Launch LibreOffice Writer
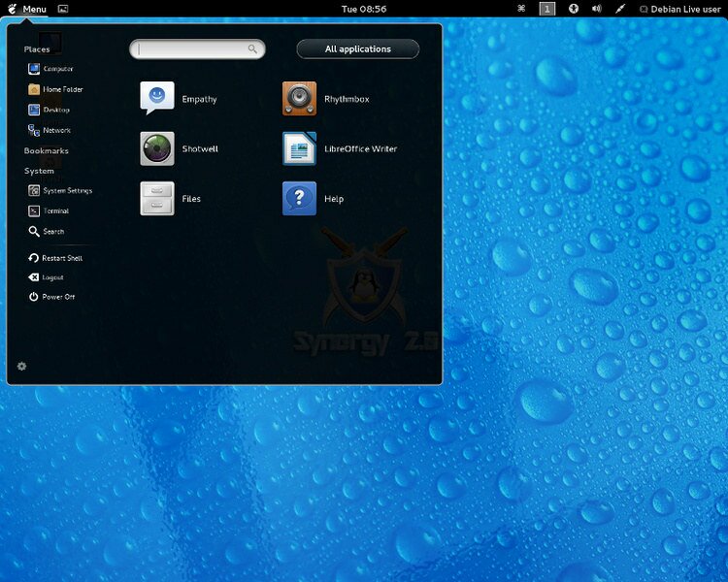 299,149
